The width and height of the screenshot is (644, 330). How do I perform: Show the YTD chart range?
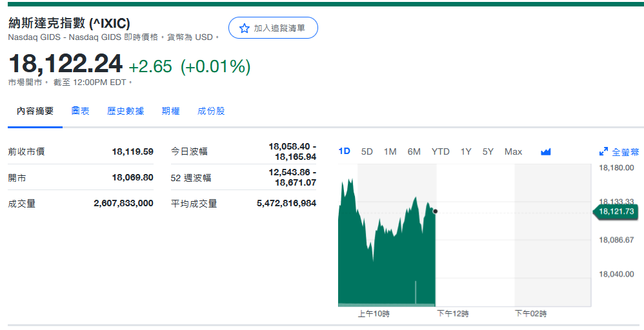[x=441, y=151]
